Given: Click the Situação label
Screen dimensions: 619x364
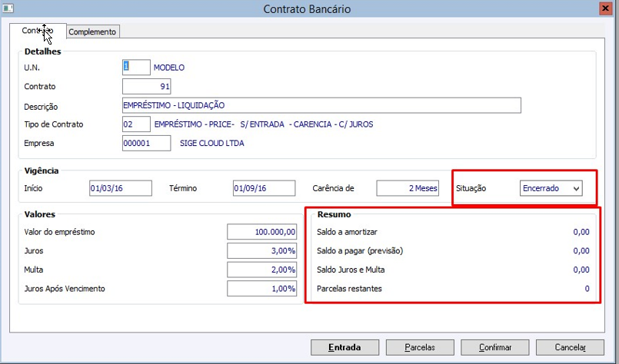Looking at the screenshot, I should [x=471, y=188].
